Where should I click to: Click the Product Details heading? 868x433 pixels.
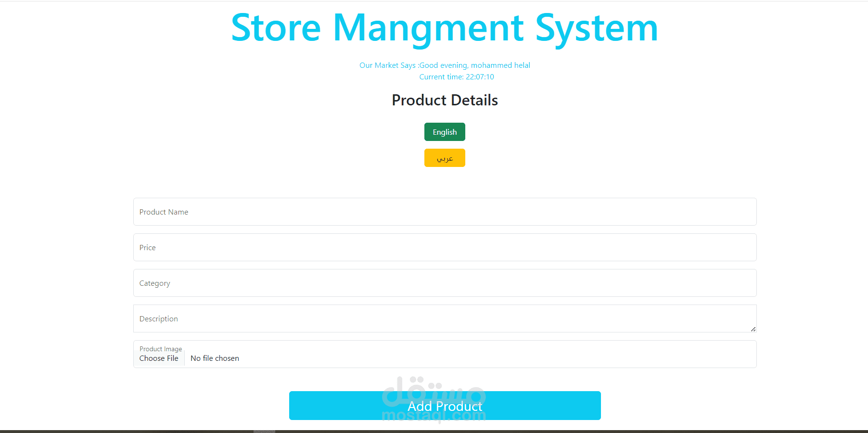(x=444, y=100)
